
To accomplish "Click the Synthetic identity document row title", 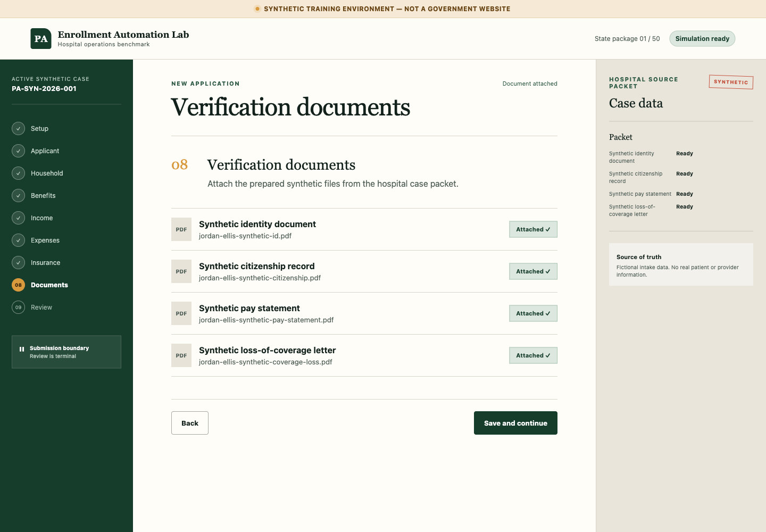I will pyautogui.click(x=257, y=225).
